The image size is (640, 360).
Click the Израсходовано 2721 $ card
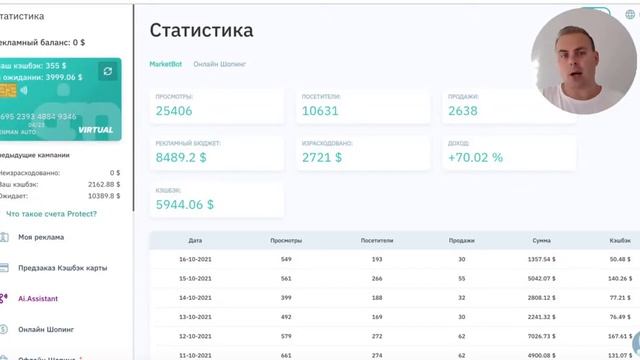[x=363, y=153]
